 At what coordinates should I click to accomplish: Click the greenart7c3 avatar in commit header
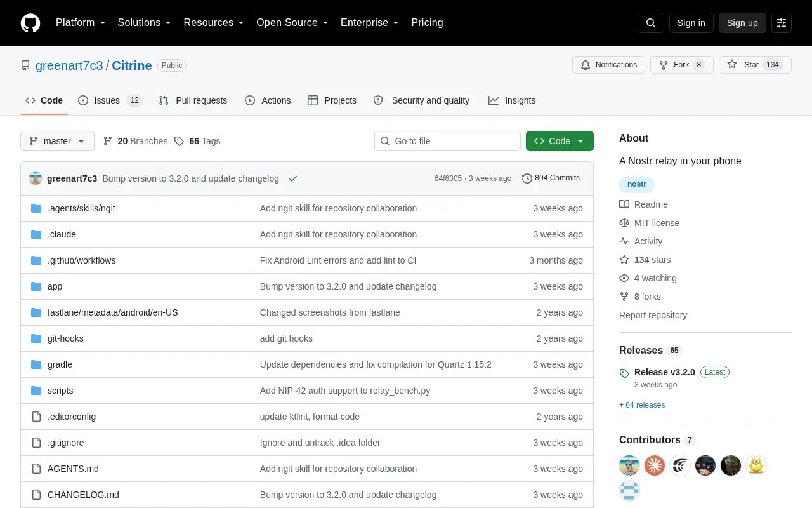point(36,178)
